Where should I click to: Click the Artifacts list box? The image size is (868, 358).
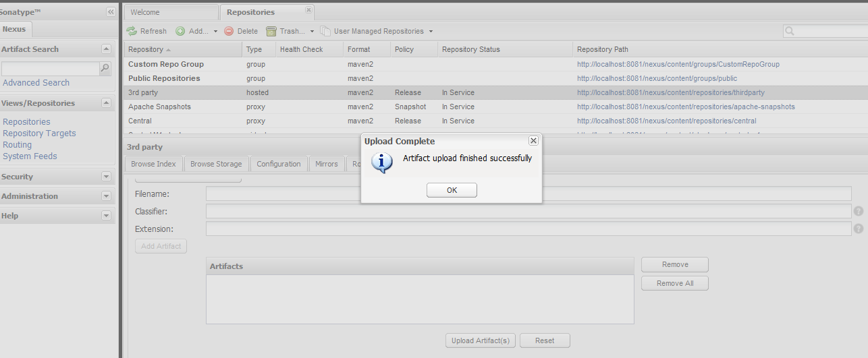[420, 299]
